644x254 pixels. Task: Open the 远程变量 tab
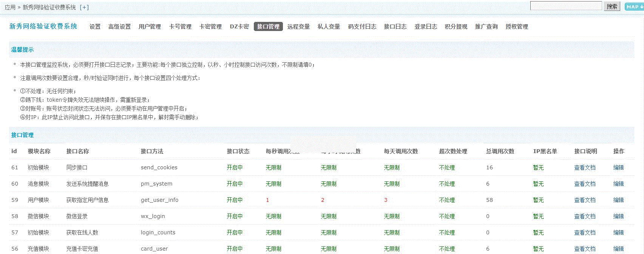tap(298, 26)
